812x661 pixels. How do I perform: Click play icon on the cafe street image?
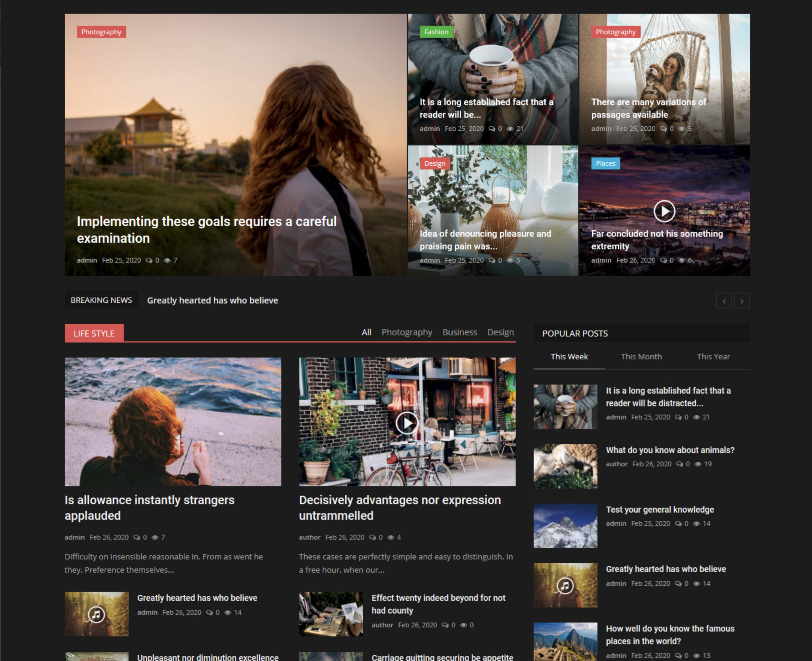pos(407,423)
